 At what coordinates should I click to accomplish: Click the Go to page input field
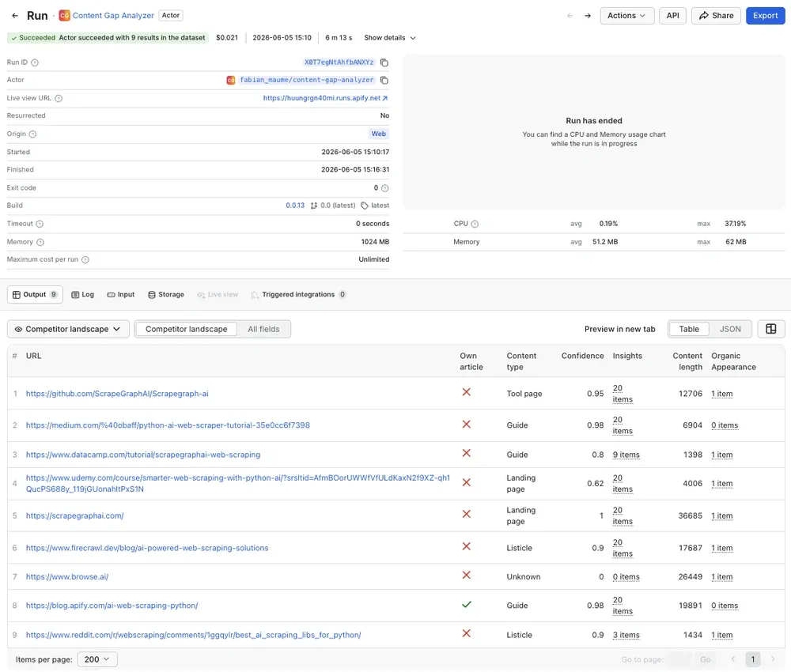679,659
